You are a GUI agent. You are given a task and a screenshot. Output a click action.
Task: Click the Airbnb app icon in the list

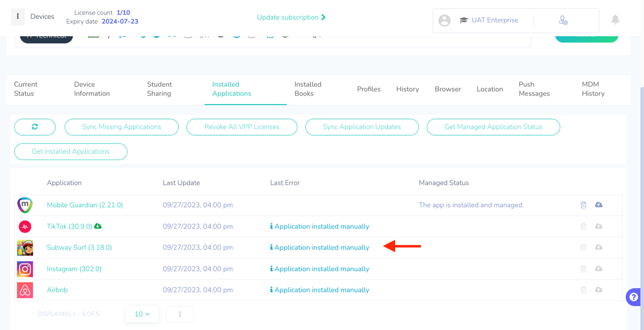tap(25, 290)
